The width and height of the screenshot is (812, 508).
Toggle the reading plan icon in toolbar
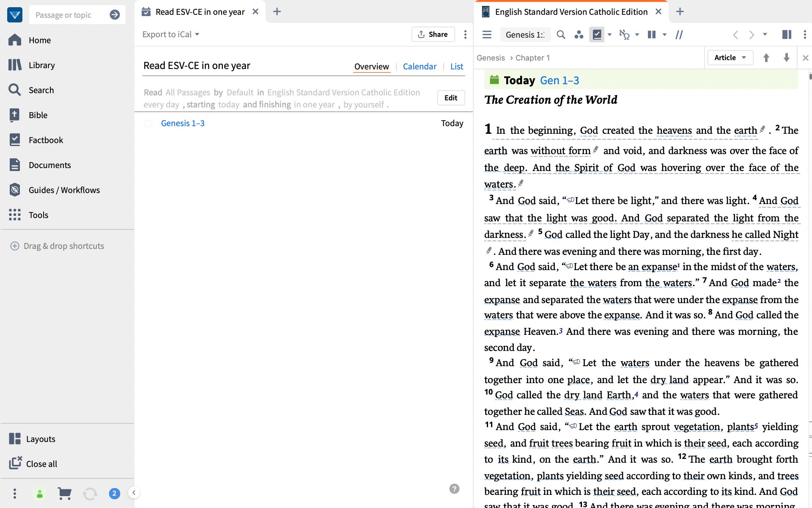[597, 35]
